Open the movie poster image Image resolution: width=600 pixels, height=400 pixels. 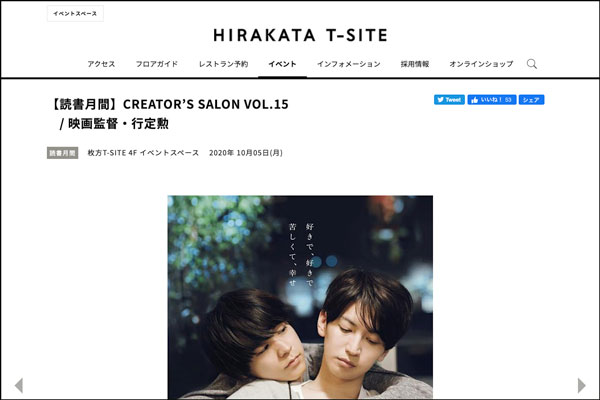tap(300, 297)
